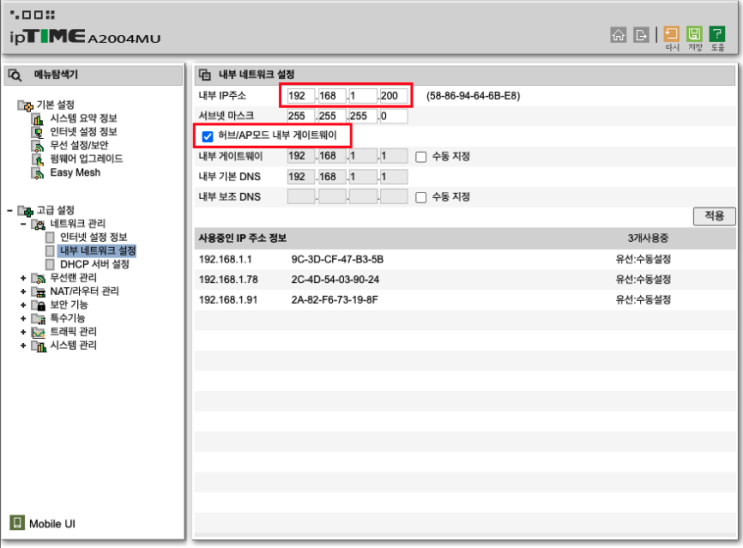Expand the 특수기능 node
743x548 pixels.
click(23, 318)
